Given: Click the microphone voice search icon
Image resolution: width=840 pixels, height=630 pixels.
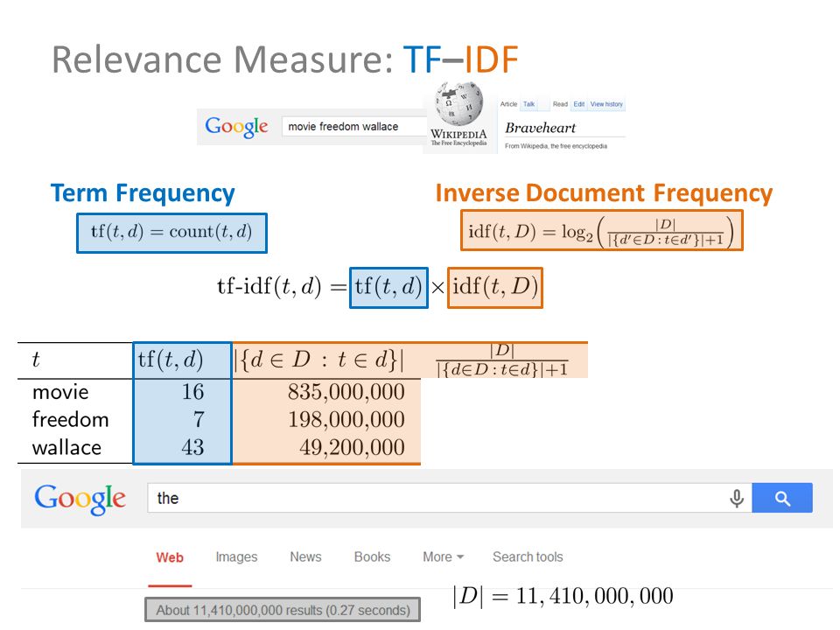Looking at the screenshot, I should point(737,498).
